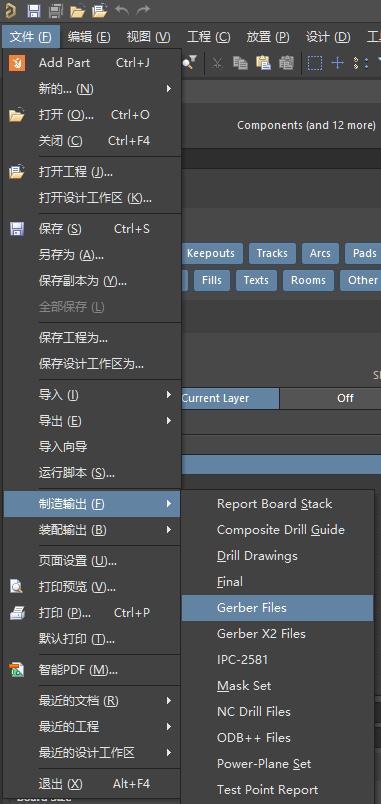
Task: Select the Current Layer snapping button
Action: [x=230, y=398]
